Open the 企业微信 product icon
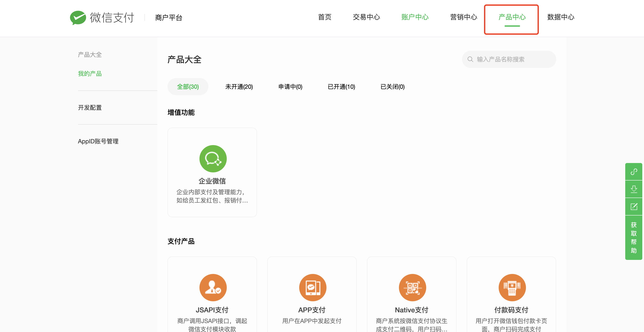Screen dimensions: 644x332 (x=213, y=159)
